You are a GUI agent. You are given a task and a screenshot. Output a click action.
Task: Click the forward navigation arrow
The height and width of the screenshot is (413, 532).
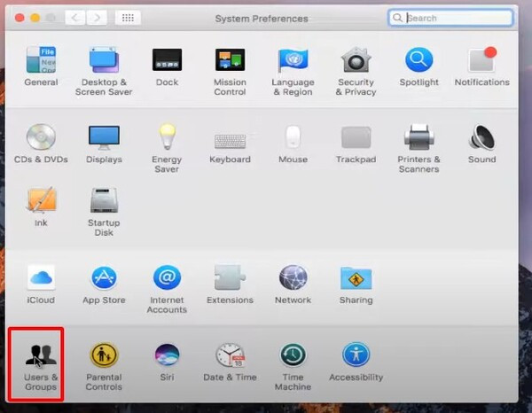97,18
